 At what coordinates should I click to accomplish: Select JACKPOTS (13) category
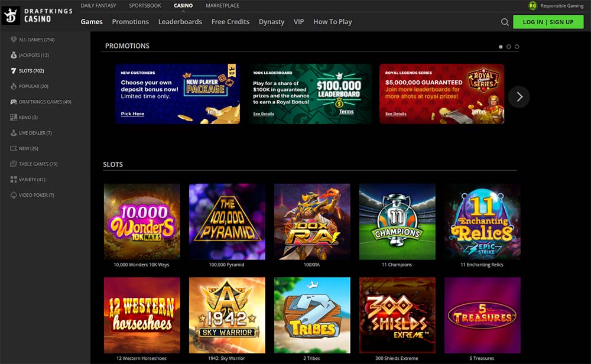(x=34, y=55)
